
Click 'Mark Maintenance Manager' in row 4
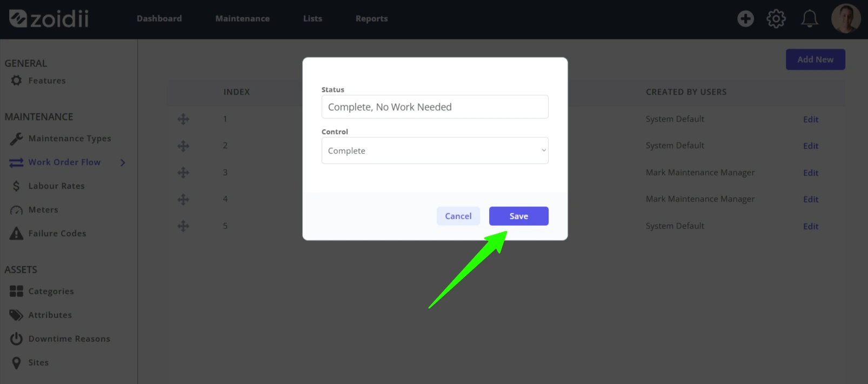tap(700, 199)
